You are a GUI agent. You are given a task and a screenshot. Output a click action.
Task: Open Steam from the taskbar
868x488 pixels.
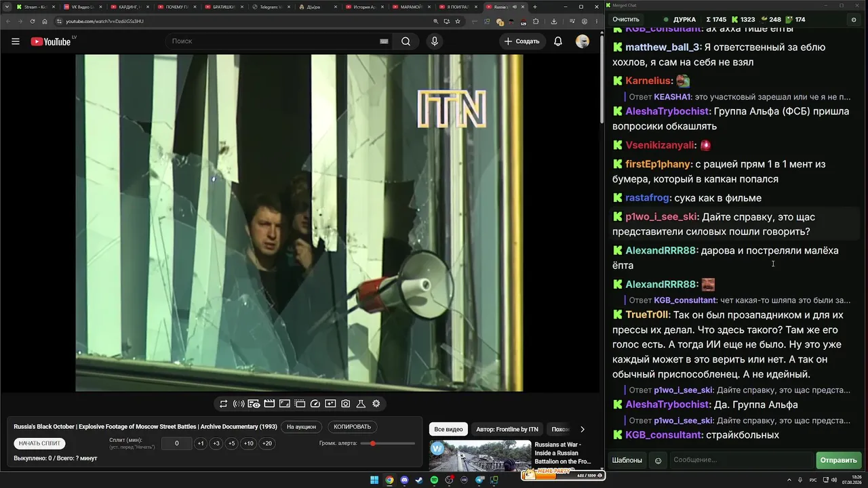click(419, 481)
